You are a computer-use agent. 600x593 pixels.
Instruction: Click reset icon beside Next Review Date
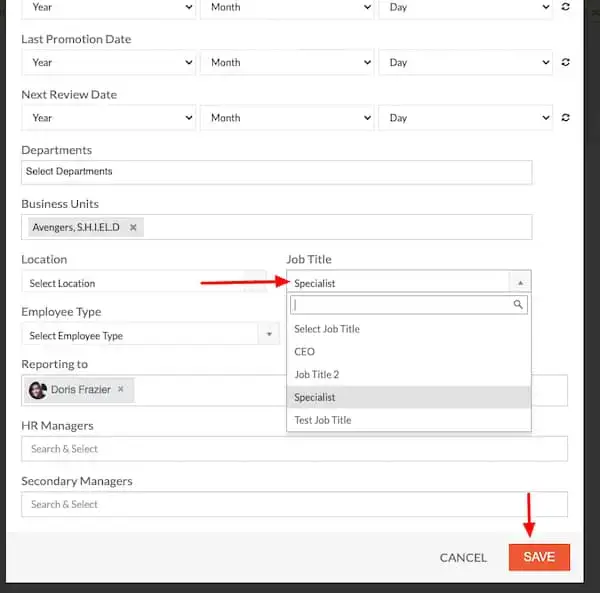566,117
